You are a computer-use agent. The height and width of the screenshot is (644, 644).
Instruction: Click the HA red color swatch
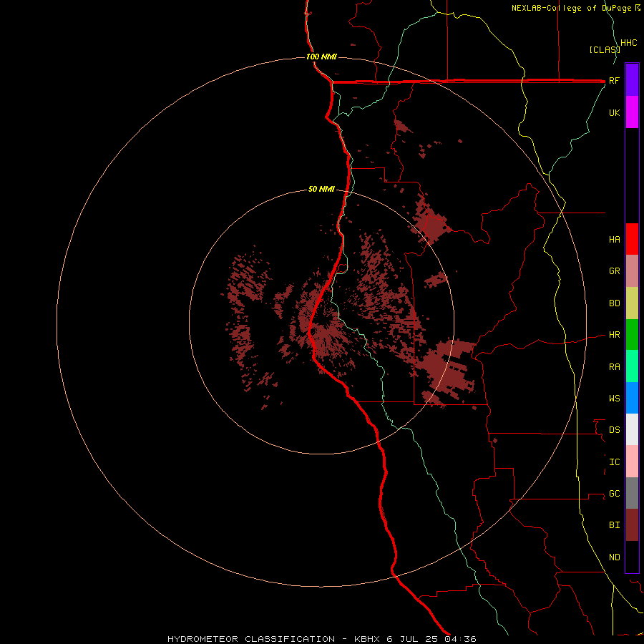pyautogui.click(x=632, y=239)
